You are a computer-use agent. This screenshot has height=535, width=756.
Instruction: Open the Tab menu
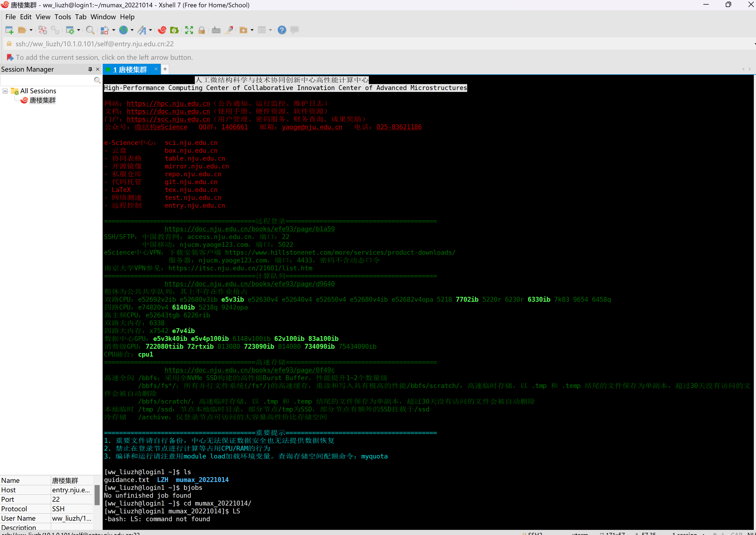(80, 17)
